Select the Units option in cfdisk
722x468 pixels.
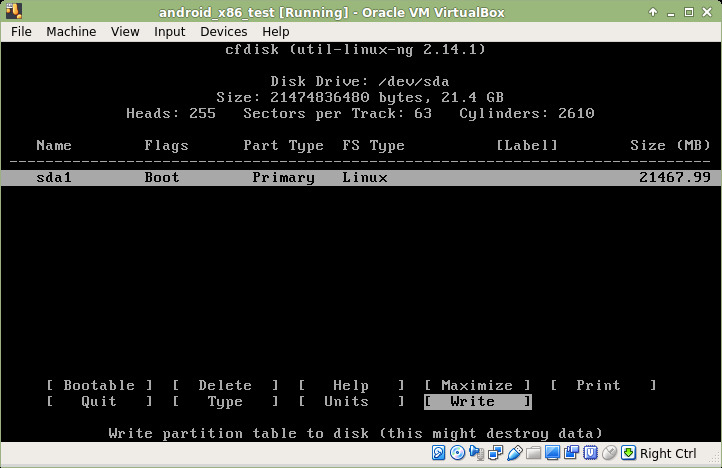coord(351,401)
